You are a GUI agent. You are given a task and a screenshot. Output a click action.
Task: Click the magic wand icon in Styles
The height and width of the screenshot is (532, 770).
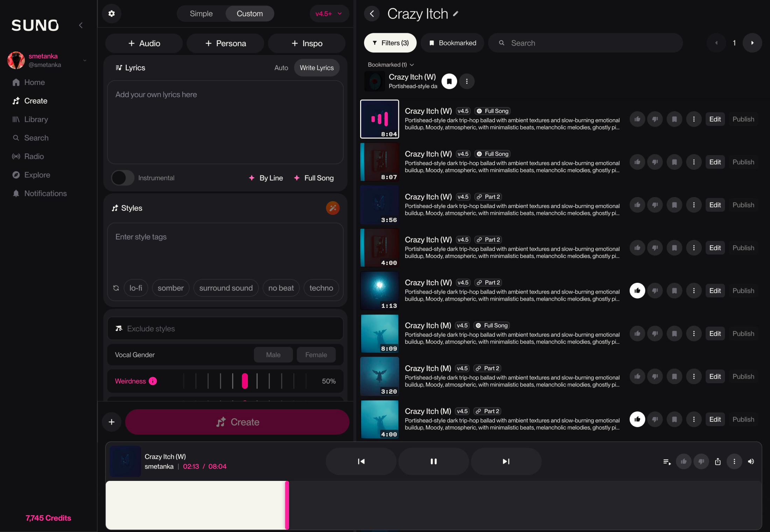(332, 208)
